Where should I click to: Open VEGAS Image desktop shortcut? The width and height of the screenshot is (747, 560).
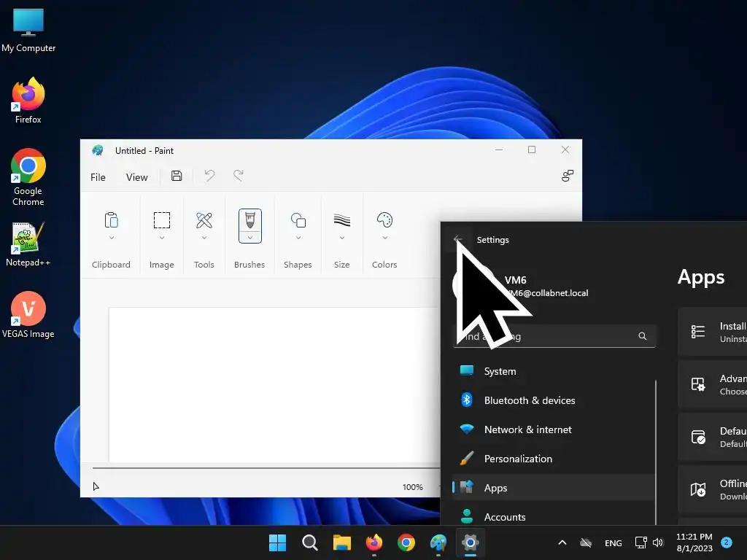click(x=28, y=315)
